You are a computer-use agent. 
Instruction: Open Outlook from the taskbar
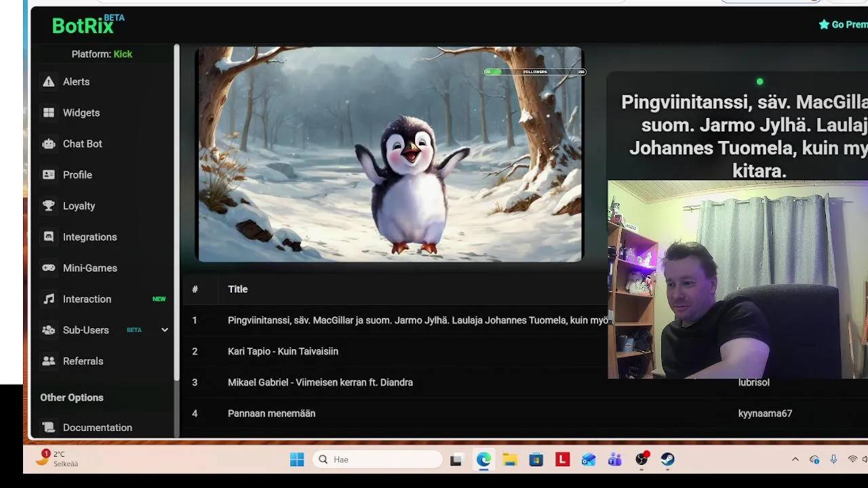click(x=589, y=460)
